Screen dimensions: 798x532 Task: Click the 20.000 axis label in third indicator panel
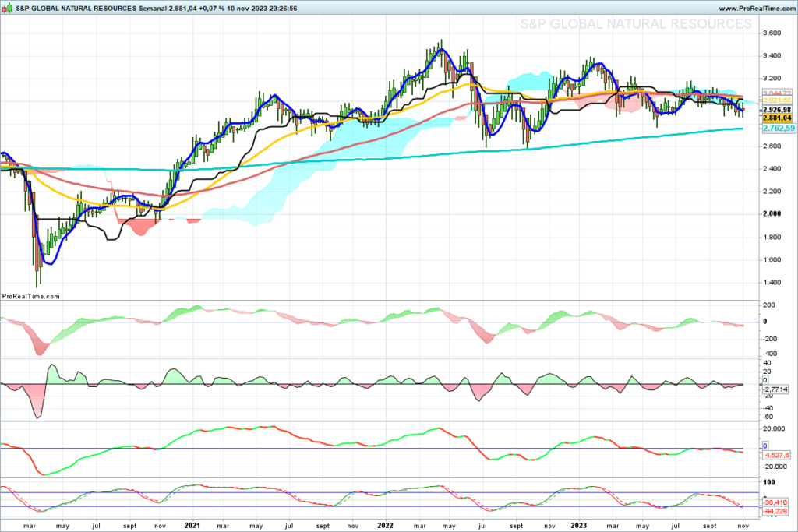(774, 428)
